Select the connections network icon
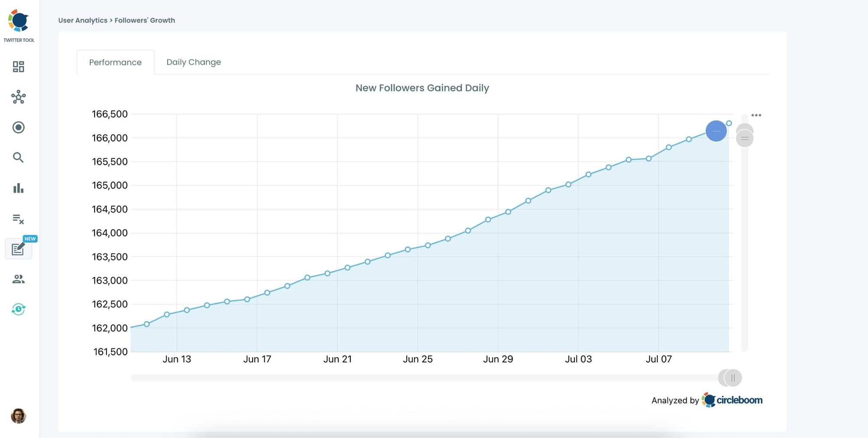Viewport: 868px width, 438px height. point(18,98)
